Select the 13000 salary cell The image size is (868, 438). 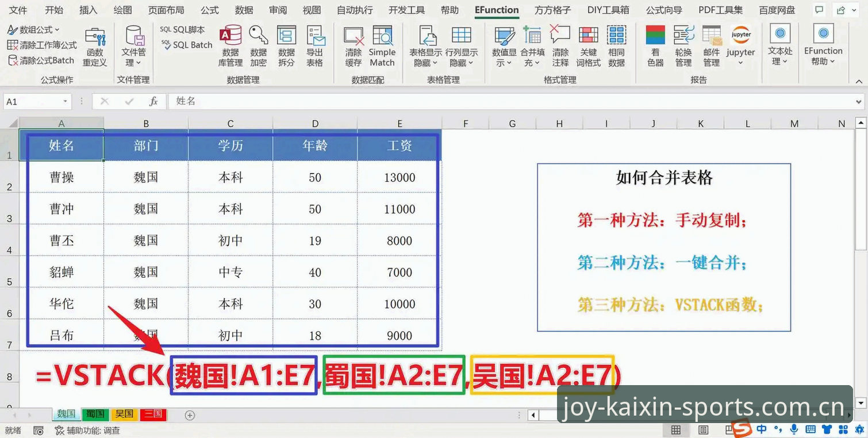(x=400, y=177)
